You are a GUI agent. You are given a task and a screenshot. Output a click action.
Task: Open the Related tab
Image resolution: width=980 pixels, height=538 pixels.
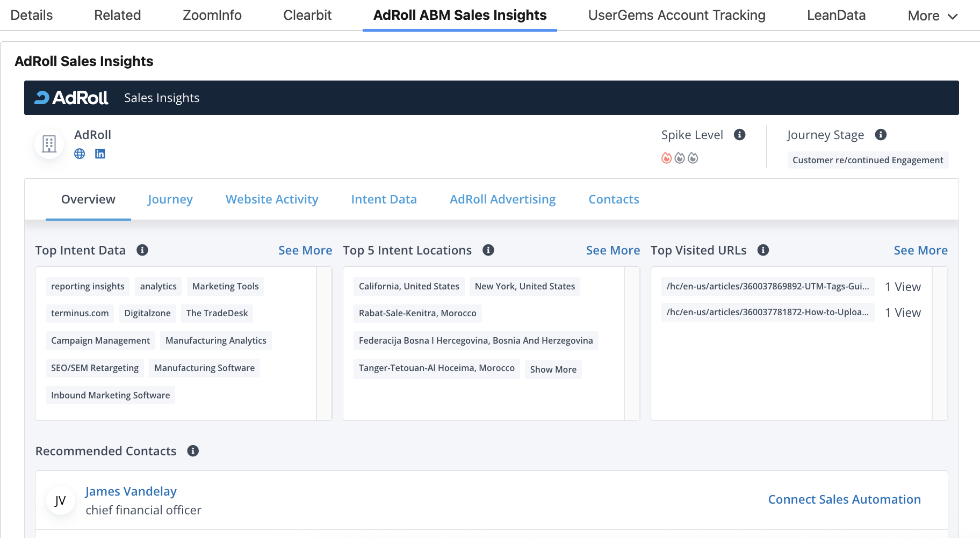pyautogui.click(x=118, y=15)
